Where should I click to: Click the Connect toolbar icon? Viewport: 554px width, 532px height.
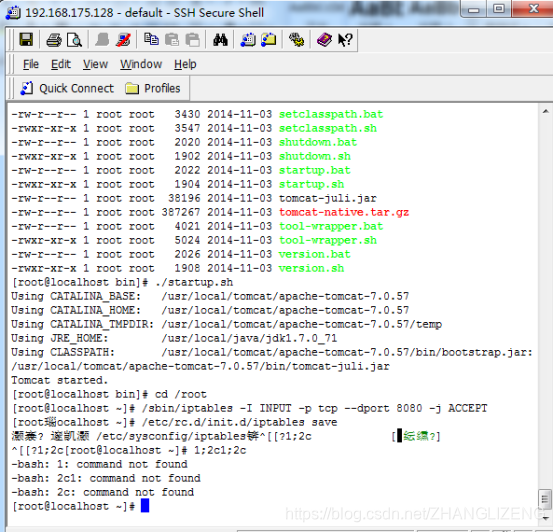[102, 40]
